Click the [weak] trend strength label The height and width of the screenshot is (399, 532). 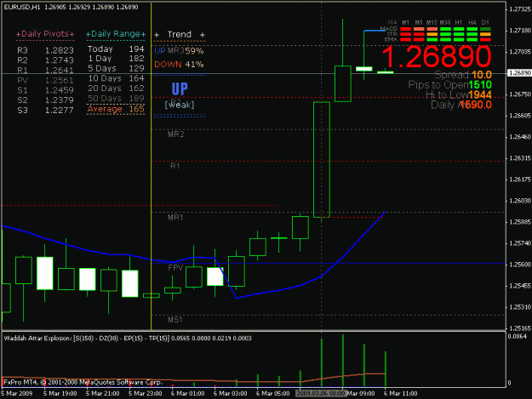[180, 105]
